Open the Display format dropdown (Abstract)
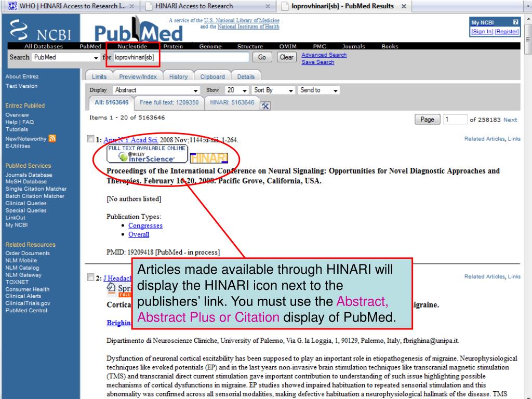The height and width of the screenshot is (399, 532). point(156,90)
